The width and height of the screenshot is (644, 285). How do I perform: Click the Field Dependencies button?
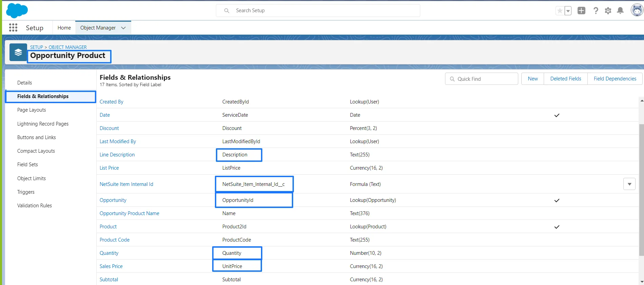pos(615,79)
